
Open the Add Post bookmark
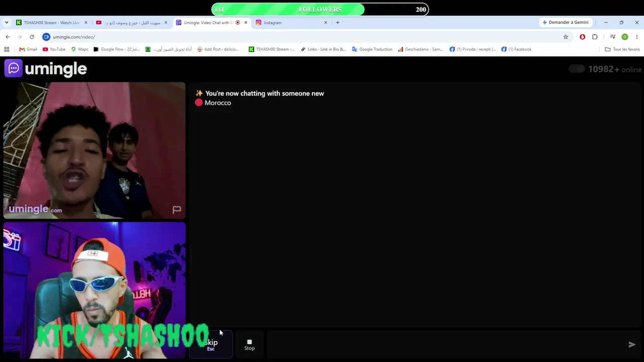coord(218,49)
